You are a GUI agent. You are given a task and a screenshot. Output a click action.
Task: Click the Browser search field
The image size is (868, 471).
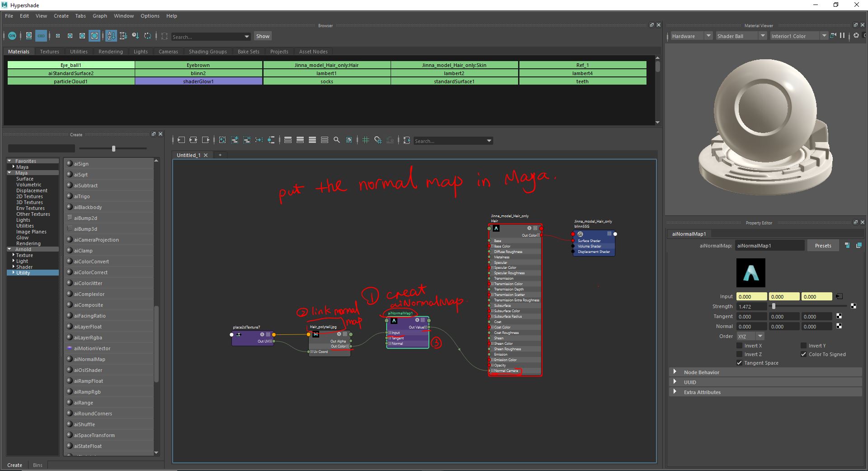click(x=207, y=37)
